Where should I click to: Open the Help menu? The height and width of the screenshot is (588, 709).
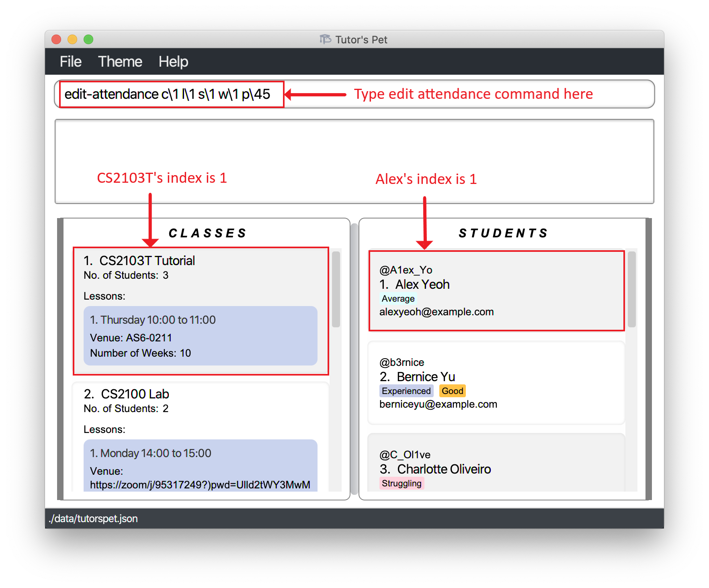(x=173, y=61)
